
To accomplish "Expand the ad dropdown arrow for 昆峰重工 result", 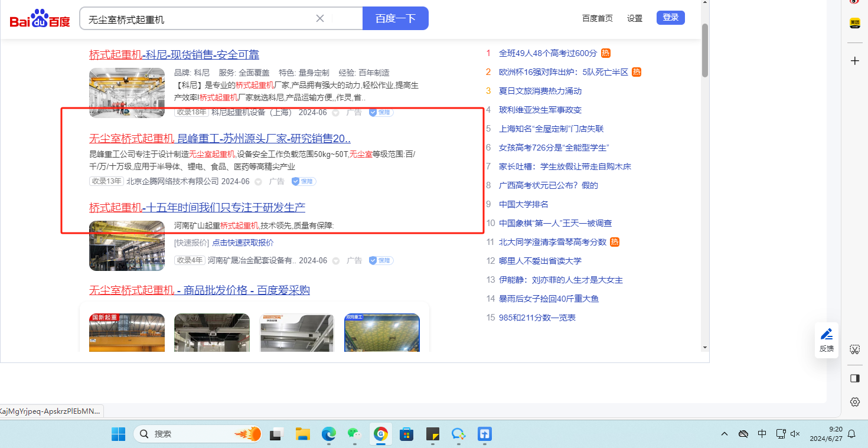I will 258,182.
